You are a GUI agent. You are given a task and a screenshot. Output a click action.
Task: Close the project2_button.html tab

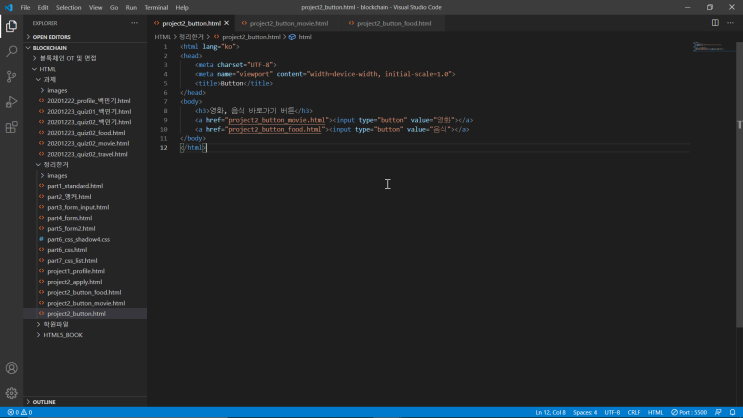(227, 23)
